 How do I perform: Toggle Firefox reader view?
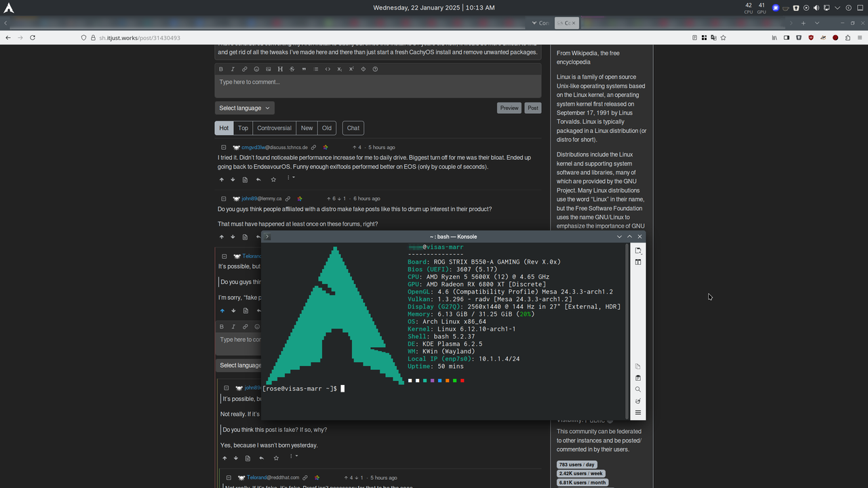694,38
